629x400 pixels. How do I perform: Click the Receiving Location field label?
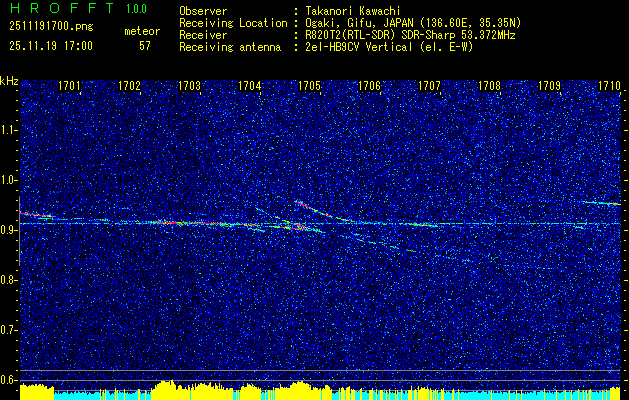tap(233, 23)
